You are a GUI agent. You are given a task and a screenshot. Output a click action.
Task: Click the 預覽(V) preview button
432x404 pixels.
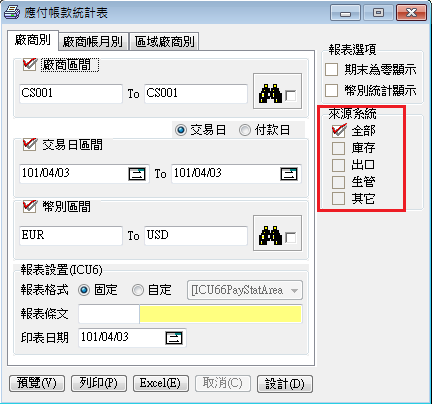(x=37, y=383)
